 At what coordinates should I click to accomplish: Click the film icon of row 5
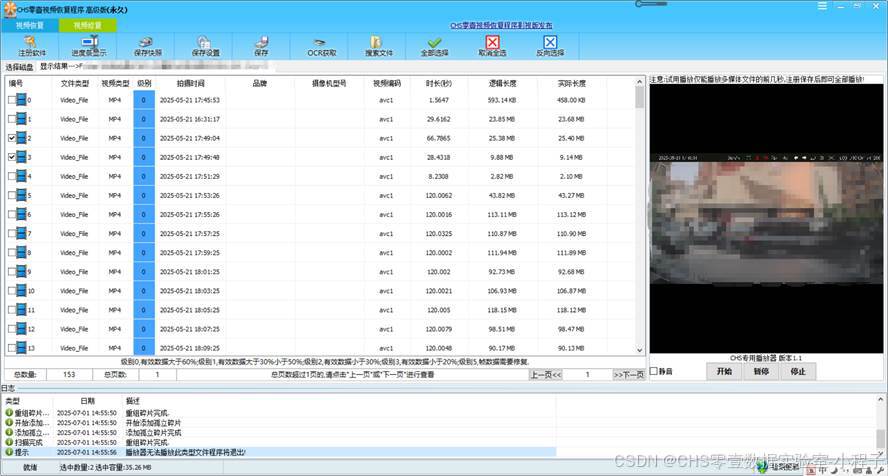22,195
